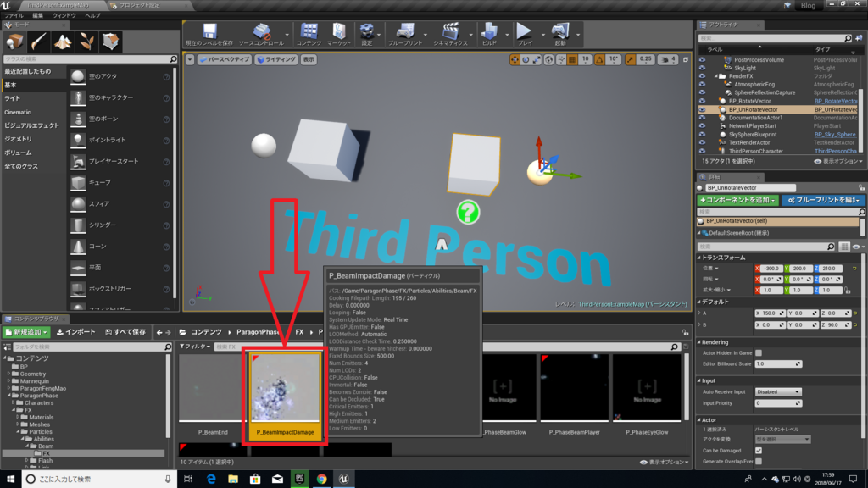This screenshot has width=868, height=488.
Task: Open the Help menu
Action: point(92,15)
